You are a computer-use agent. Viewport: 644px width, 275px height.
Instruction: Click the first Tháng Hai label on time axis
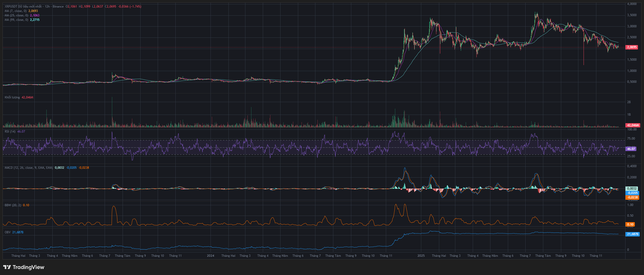point(18,256)
